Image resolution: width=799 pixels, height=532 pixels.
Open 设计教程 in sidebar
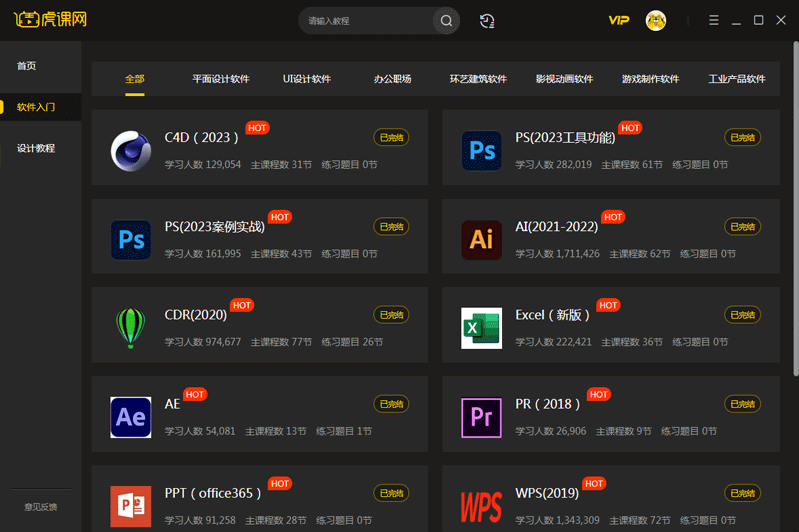coord(36,148)
